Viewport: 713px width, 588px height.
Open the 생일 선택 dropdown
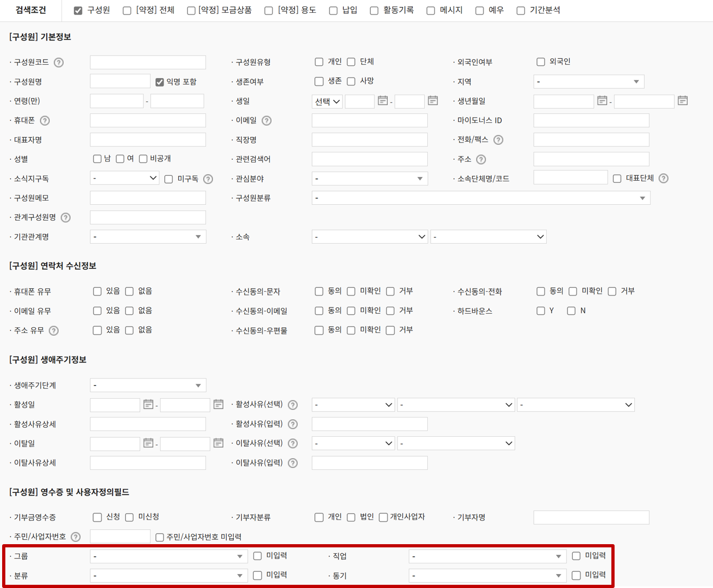(x=327, y=102)
